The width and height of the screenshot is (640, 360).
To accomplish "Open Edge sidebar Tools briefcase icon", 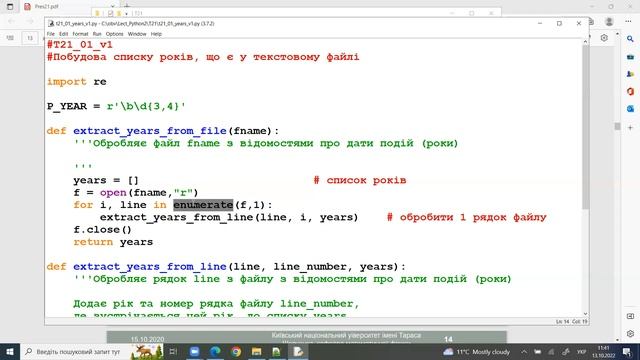I will pos(630,57).
